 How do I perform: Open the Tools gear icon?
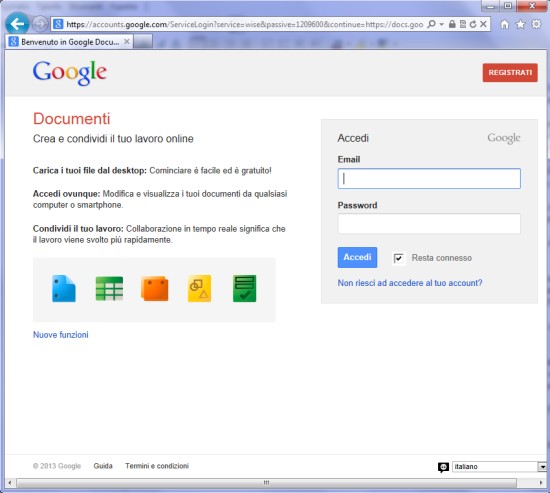(536, 24)
